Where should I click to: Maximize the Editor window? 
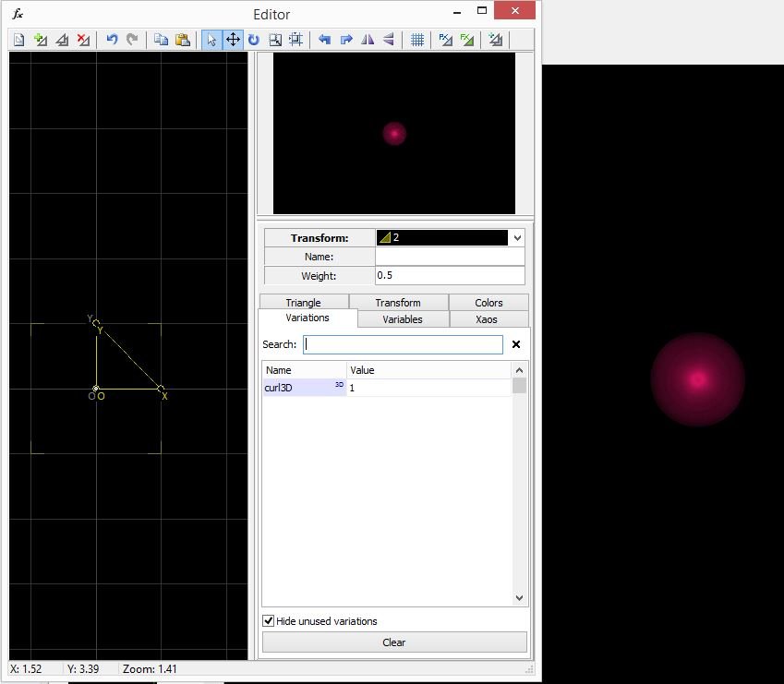482,10
